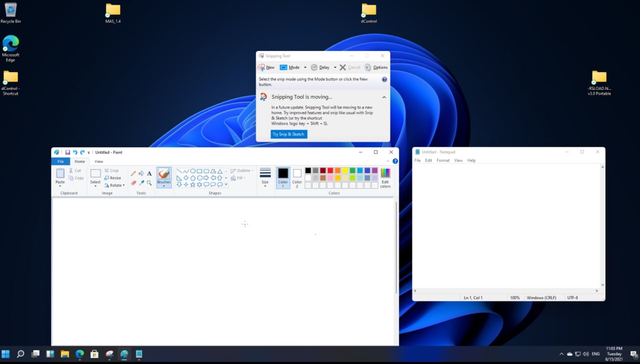Screen dimensions: 640x364
Task: Select the dControl folder on desktop
Action: (368, 13)
